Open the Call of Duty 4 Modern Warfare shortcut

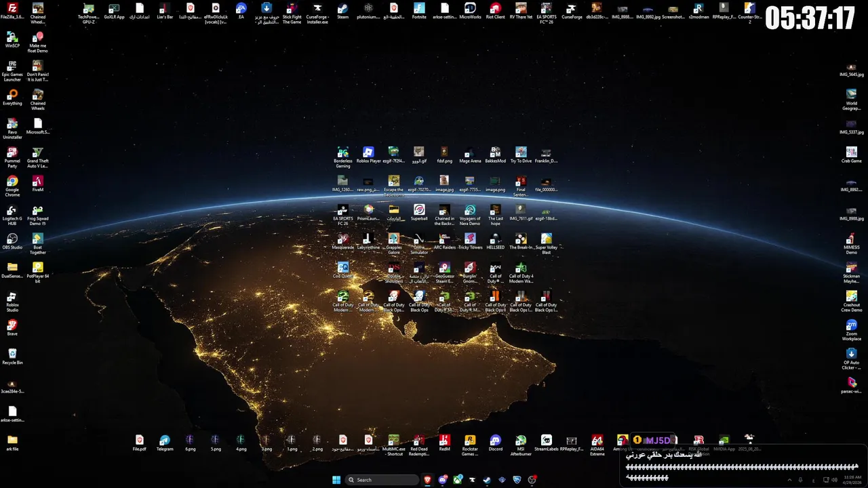click(521, 272)
